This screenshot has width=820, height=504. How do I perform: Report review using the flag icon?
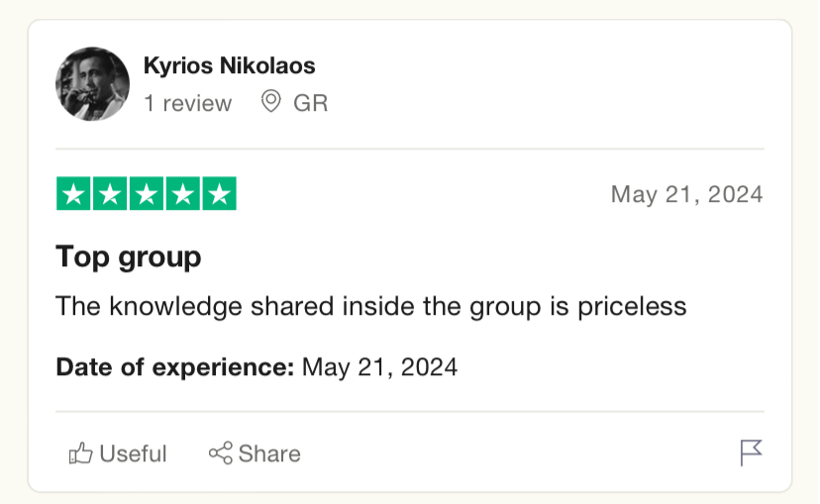751,453
